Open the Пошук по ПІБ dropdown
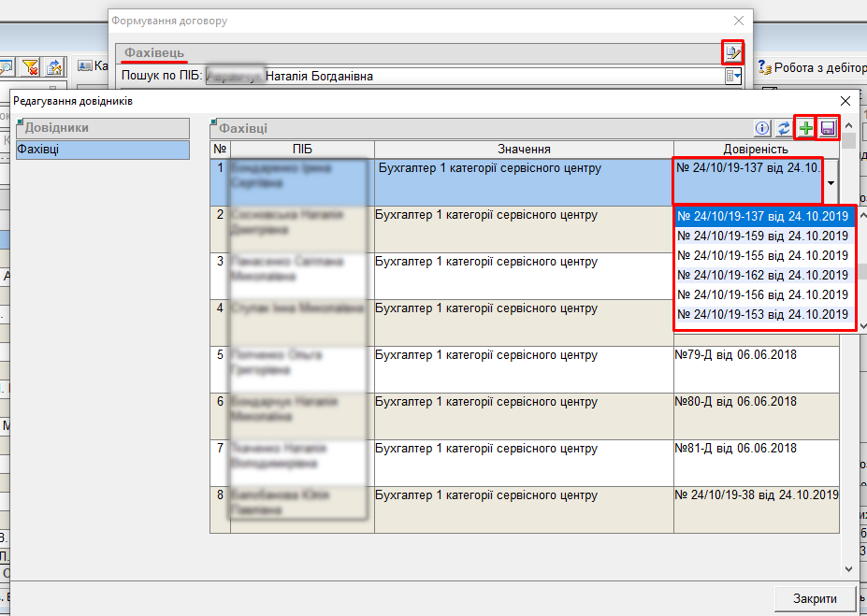The height and width of the screenshot is (616, 867). 734,76
